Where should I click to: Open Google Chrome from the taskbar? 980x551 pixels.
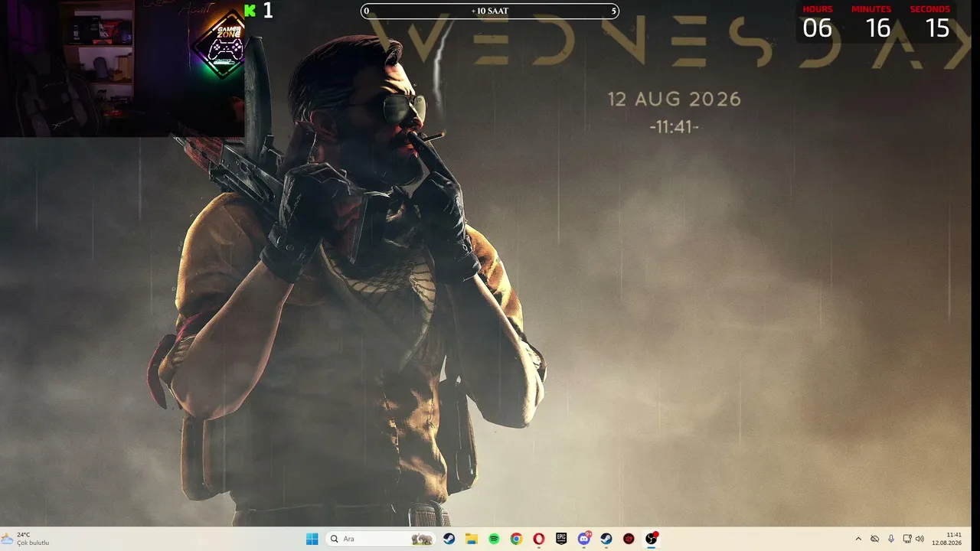(517, 539)
